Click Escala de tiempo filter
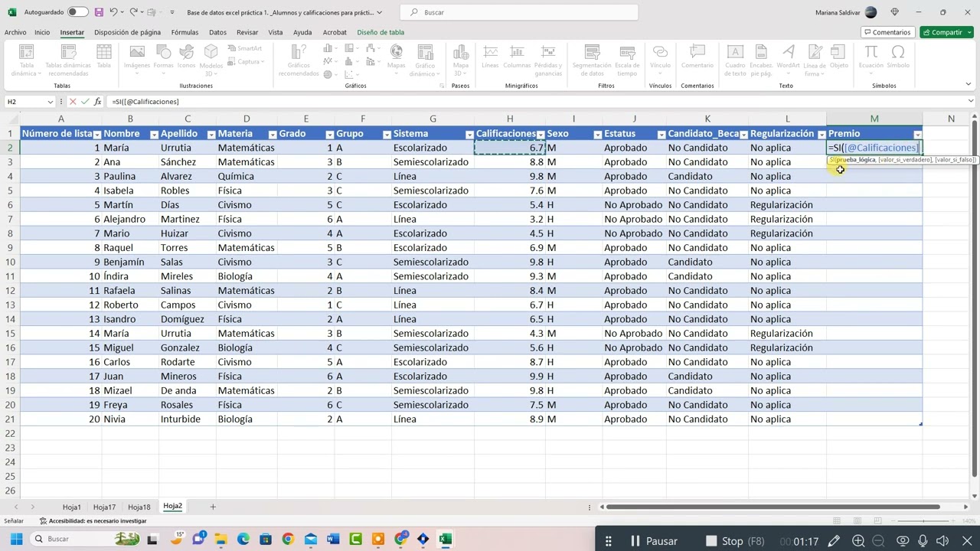 point(627,60)
